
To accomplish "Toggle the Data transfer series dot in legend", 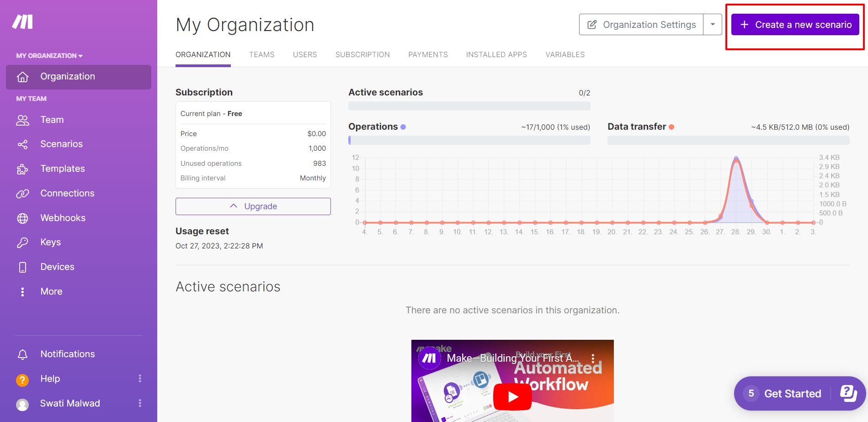I will click(671, 127).
